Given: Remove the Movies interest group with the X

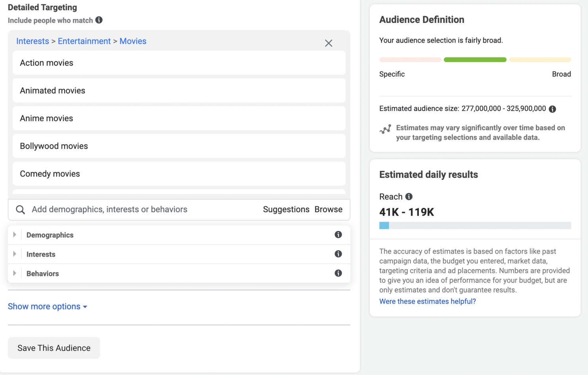Looking at the screenshot, I should pyautogui.click(x=328, y=43).
